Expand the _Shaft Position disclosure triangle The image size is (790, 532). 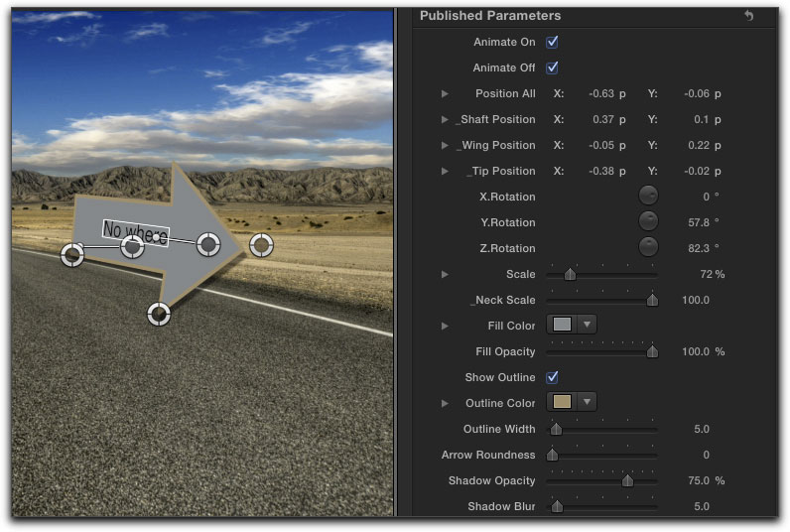tap(445, 119)
